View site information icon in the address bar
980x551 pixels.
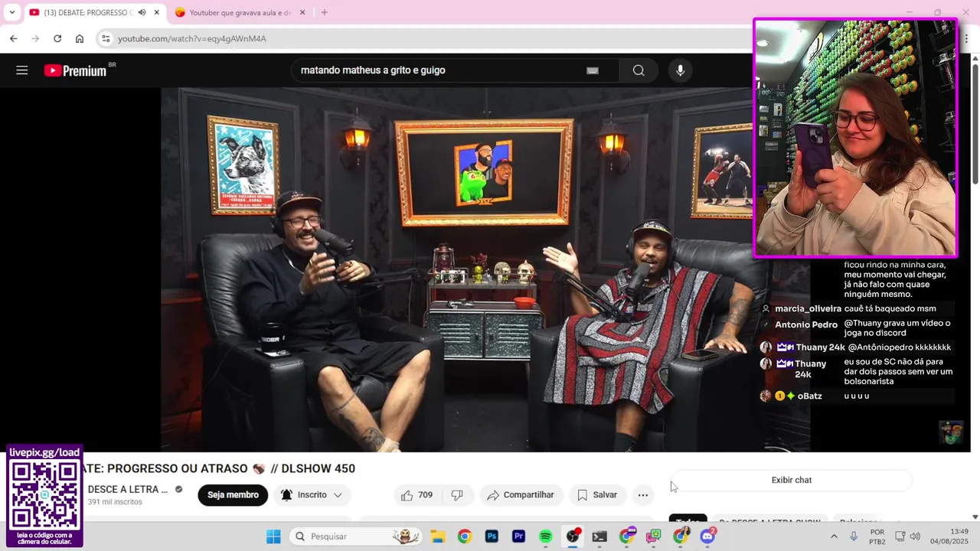(x=106, y=38)
